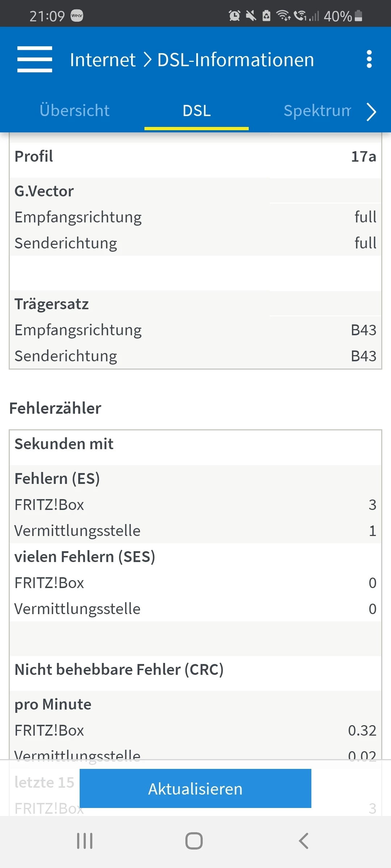Open the Spektrum tab
The width and height of the screenshot is (391, 868).
tap(317, 111)
